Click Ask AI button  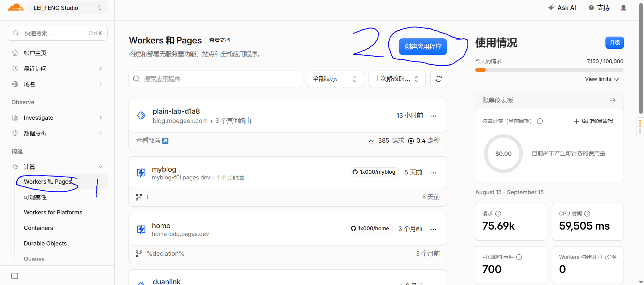point(562,8)
